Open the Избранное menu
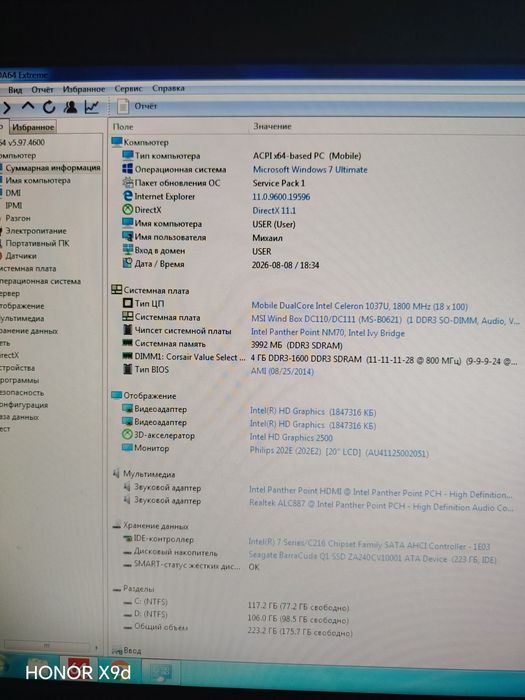Image resolution: width=525 pixels, height=700 pixels. pyautogui.click(x=84, y=89)
